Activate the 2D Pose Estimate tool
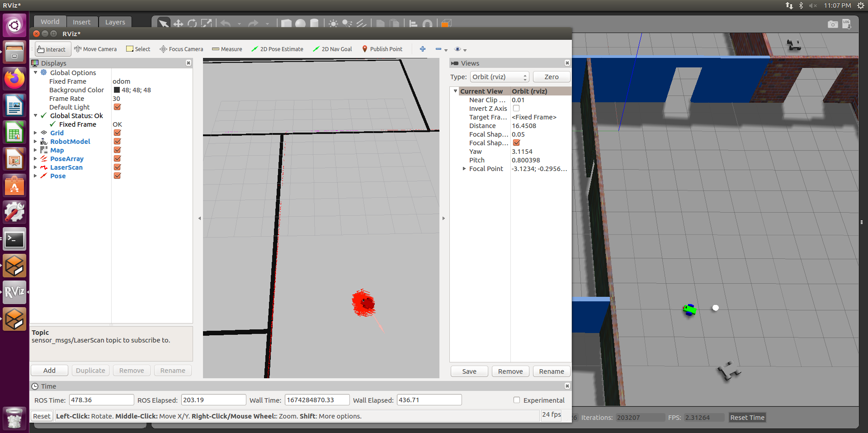The height and width of the screenshot is (433, 868). point(277,49)
